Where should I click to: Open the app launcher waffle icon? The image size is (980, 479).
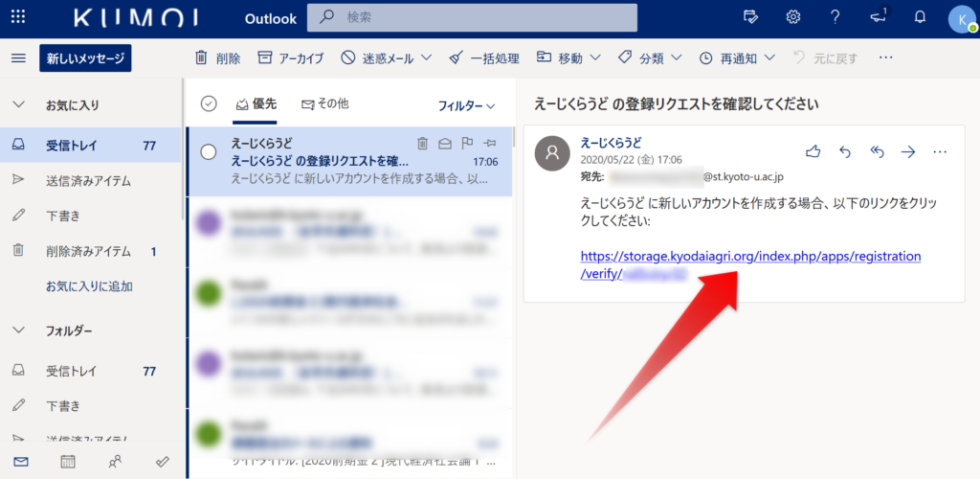17,17
